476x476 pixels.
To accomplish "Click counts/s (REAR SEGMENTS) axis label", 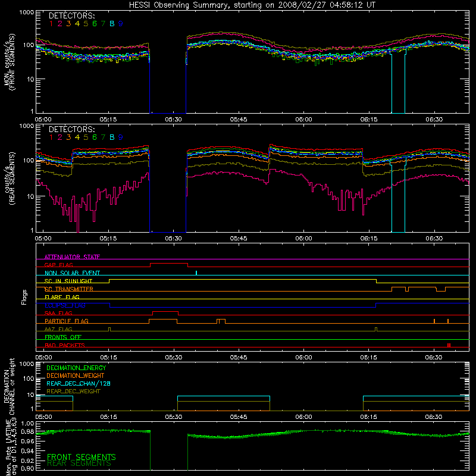I will point(10,178).
